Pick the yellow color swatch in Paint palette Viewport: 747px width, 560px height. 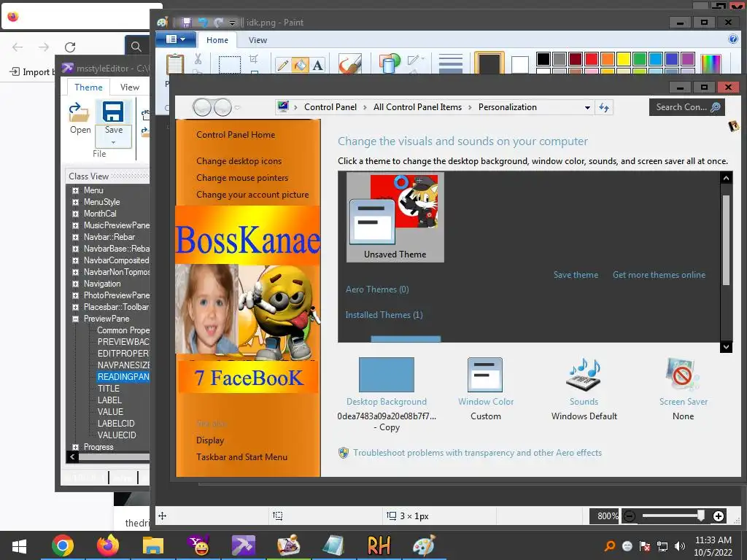click(624, 58)
